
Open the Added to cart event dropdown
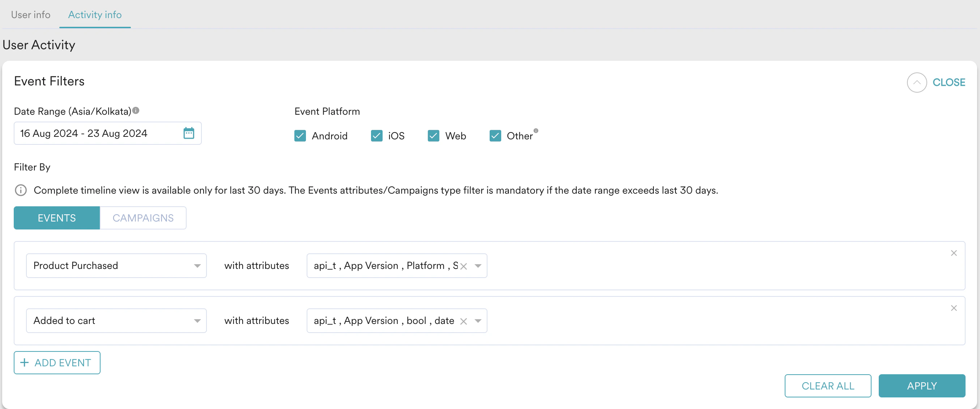pos(116,321)
